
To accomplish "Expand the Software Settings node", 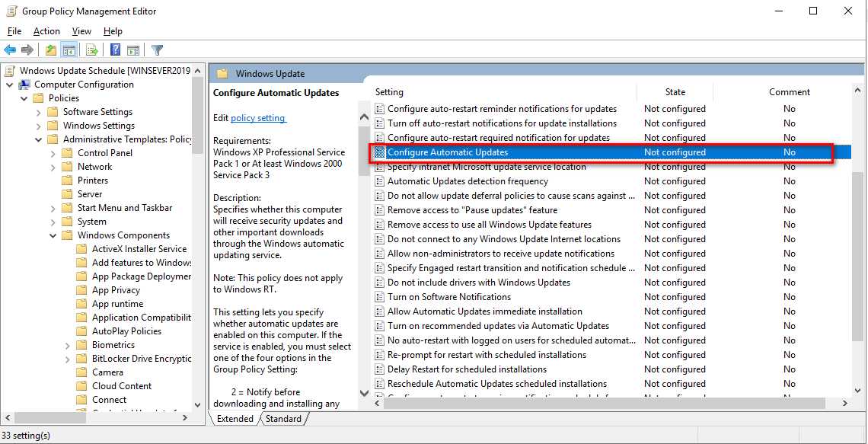I will tap(38, 113).
